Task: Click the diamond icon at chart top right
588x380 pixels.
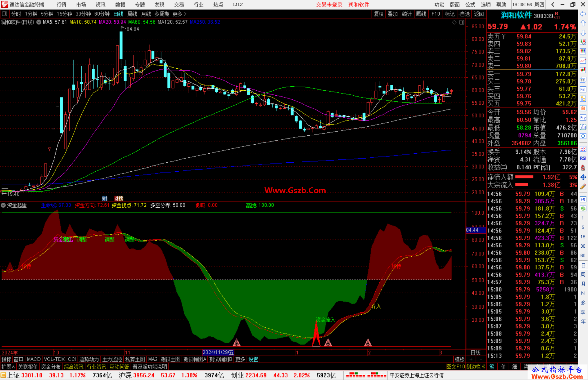Action: [454, 22]
